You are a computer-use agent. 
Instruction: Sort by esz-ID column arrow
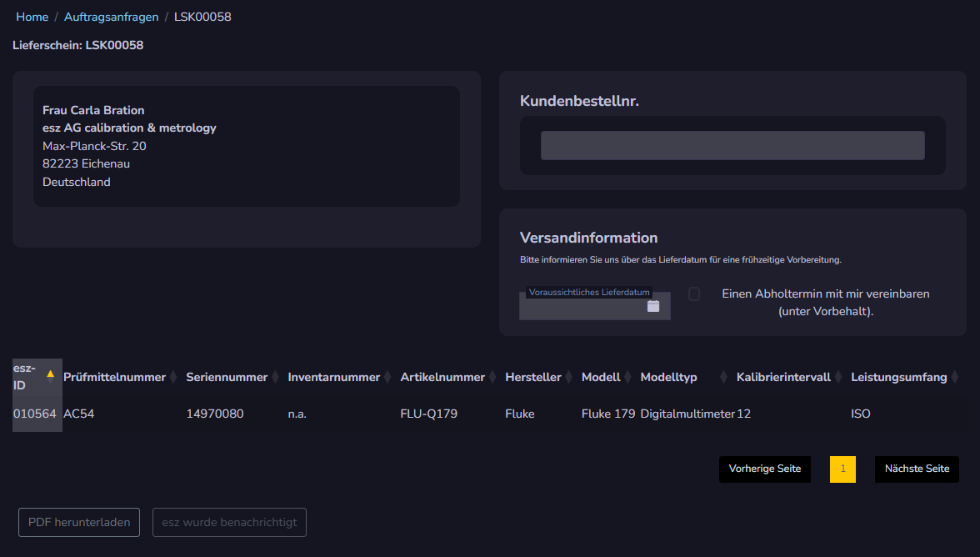point(50,374)
